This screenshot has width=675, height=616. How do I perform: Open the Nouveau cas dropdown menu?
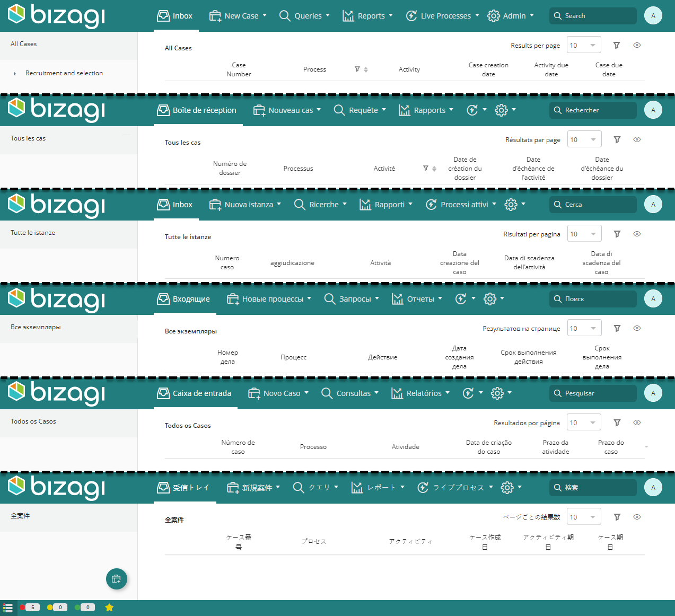pyautogui.click(x=287, y=110)
